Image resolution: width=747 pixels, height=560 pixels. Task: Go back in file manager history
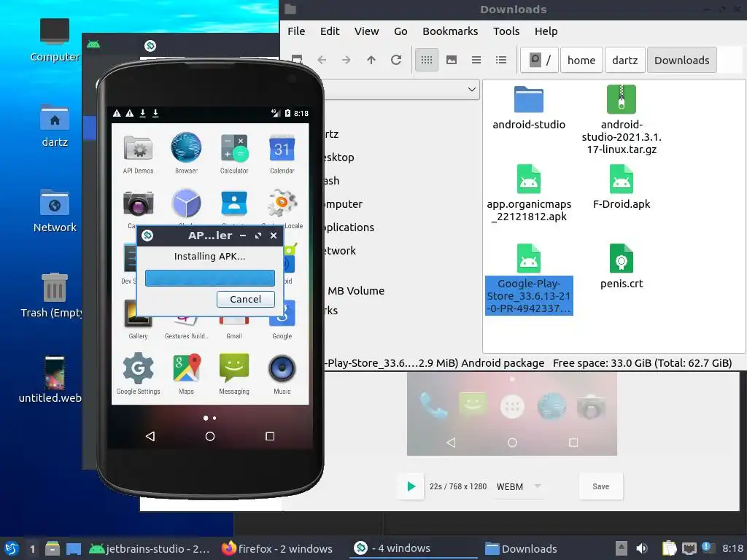point(322,60)
